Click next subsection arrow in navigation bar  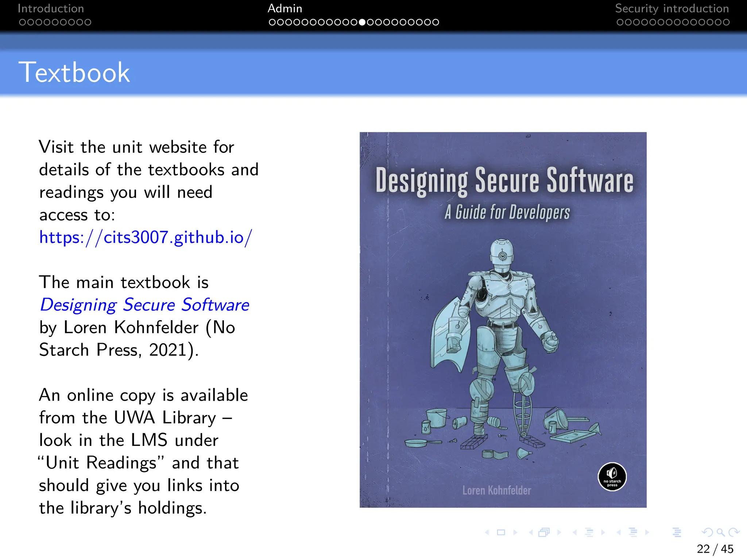tap(603, 533)
